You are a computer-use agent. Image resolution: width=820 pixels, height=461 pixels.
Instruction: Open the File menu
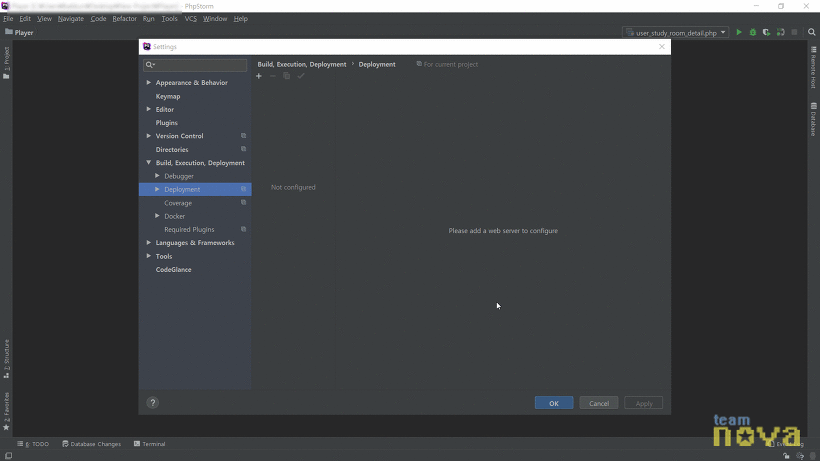8,19
